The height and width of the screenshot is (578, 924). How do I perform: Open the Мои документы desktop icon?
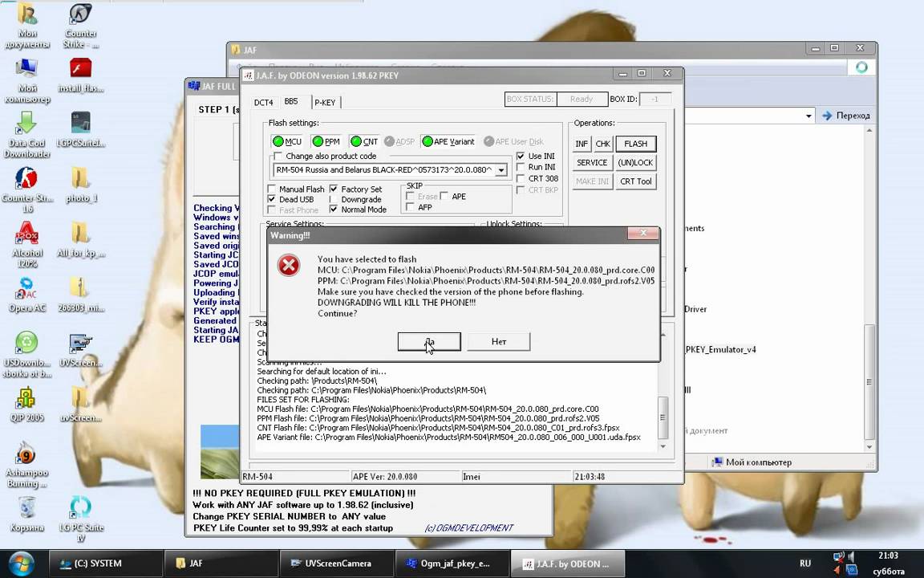[x=26, y=26]
